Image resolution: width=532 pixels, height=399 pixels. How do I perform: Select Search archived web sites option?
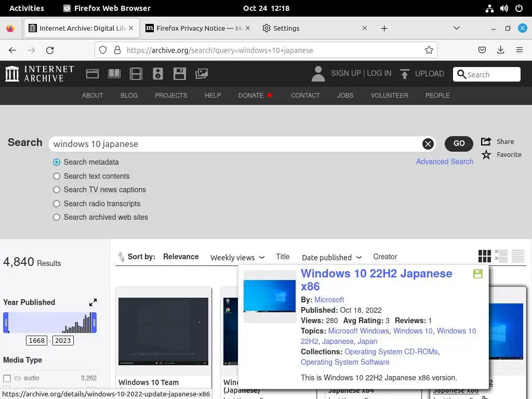point(57,217)
